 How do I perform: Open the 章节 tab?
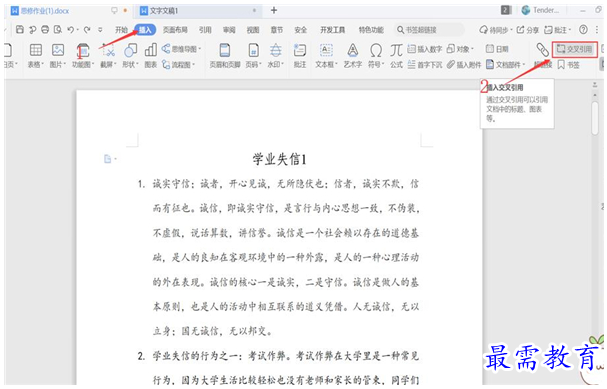[x=276, y=30]
